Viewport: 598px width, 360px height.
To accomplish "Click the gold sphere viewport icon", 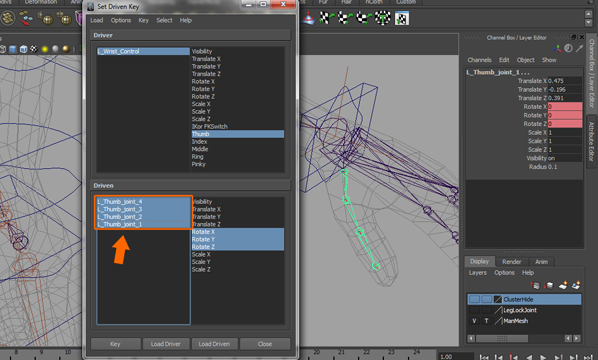I will (66, 49).
